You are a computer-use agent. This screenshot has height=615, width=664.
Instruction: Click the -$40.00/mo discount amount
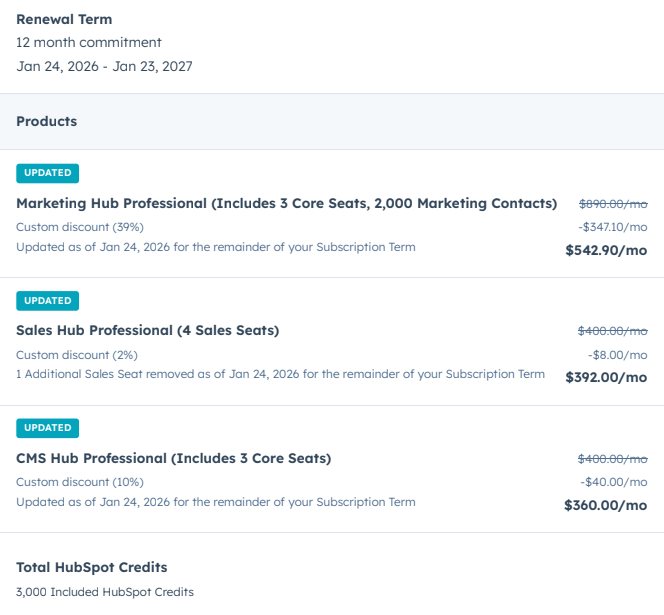614,482
